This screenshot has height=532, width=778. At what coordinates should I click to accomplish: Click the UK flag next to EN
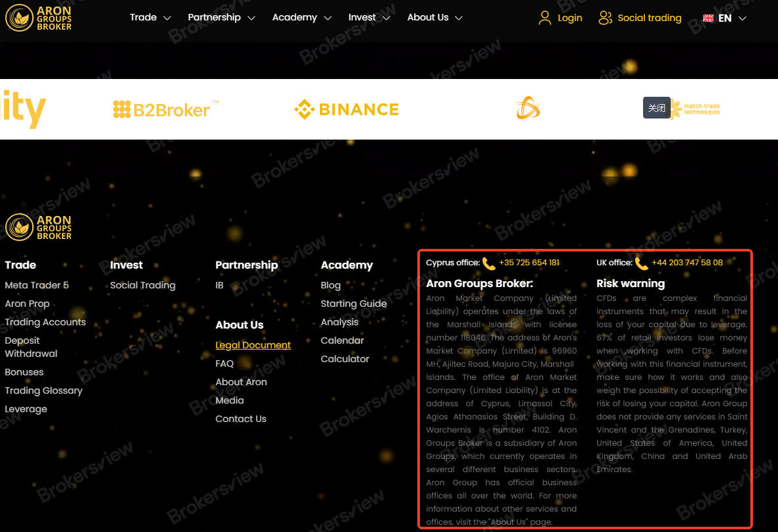coord(708,18)
